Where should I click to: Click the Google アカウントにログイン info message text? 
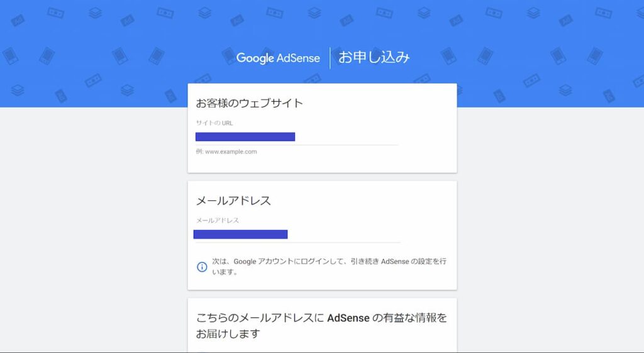(329, 266)
